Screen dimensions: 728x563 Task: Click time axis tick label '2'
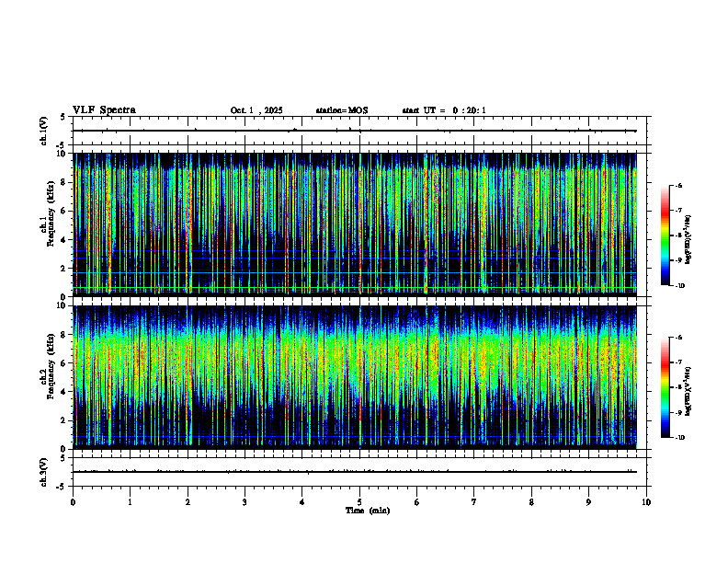pos(188,502)
